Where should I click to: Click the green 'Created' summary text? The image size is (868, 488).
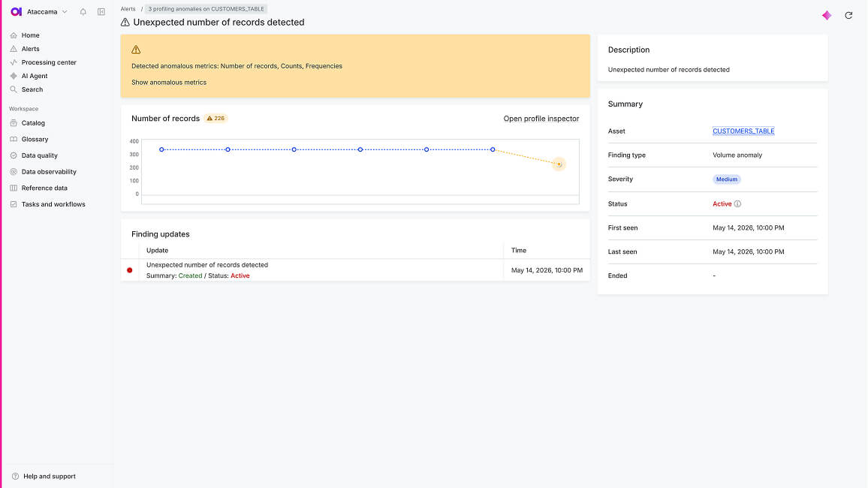190,276
